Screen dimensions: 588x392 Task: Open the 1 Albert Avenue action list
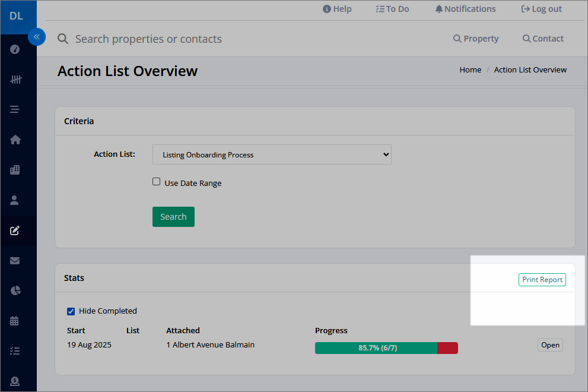click(x=550, y=345)
